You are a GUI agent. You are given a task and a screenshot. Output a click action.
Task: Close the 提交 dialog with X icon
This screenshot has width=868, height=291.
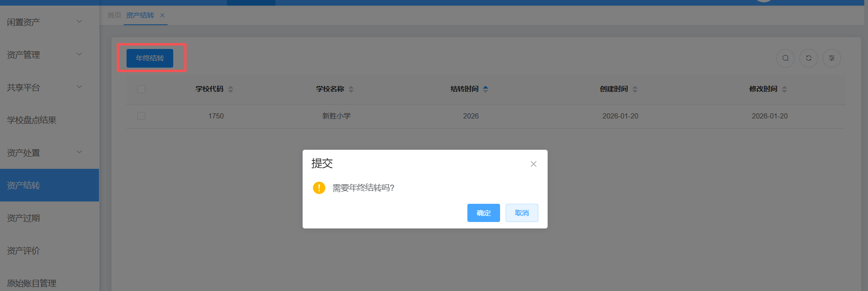[x=533, y=164]
